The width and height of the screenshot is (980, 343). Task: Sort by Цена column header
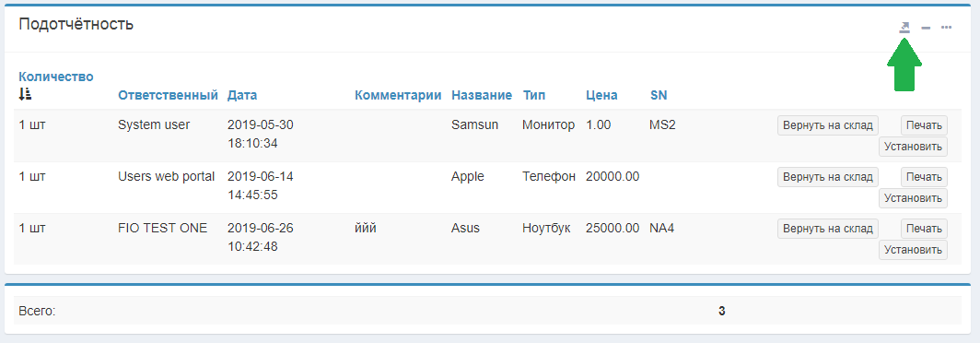coord(601,95)
